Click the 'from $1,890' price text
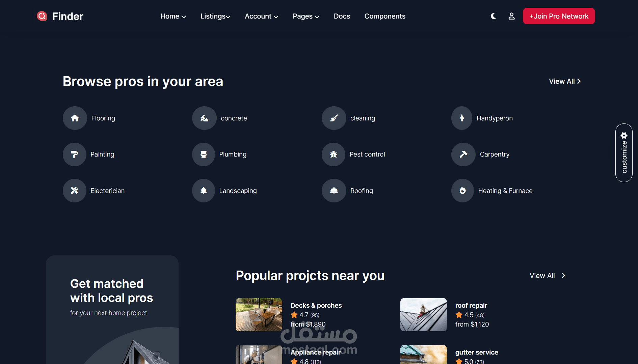 click(x=308, y=324)
